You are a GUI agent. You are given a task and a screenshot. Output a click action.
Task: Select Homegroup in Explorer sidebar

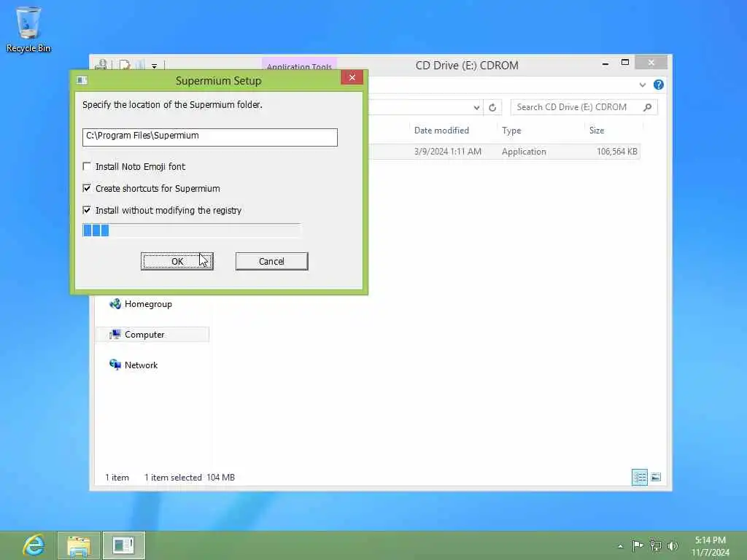point(148,304)
